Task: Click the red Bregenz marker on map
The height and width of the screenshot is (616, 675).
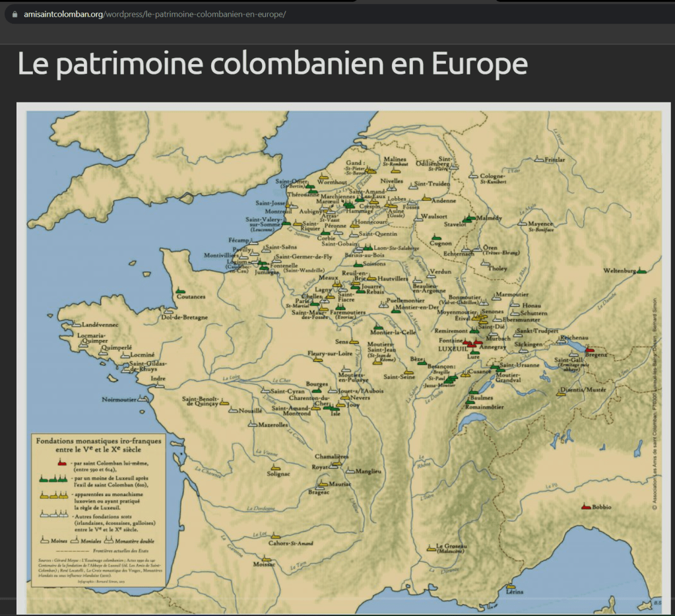Action: tap(589, 350)
